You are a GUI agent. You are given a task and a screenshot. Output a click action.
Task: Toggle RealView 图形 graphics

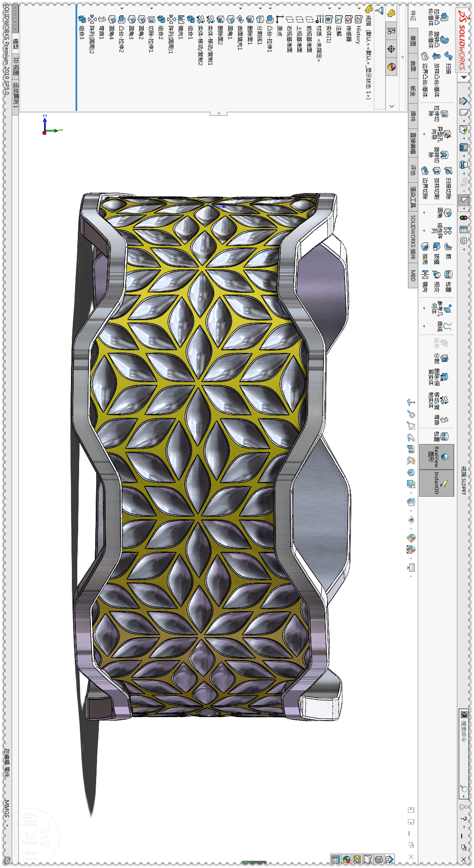point(437,457)
